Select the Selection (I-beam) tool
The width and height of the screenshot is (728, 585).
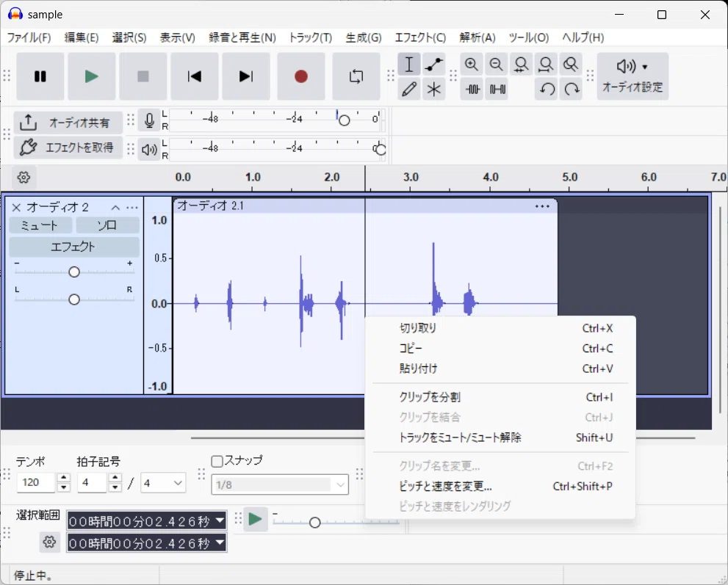[x=409, y=64]
